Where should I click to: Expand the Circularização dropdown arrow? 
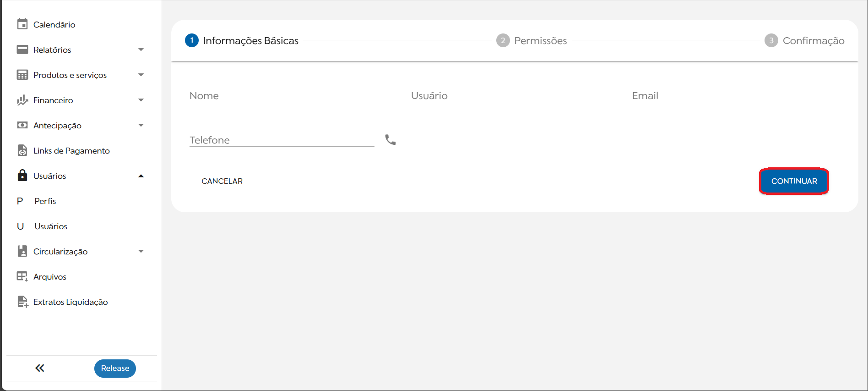pyautogui.click(x=141, y=251)
